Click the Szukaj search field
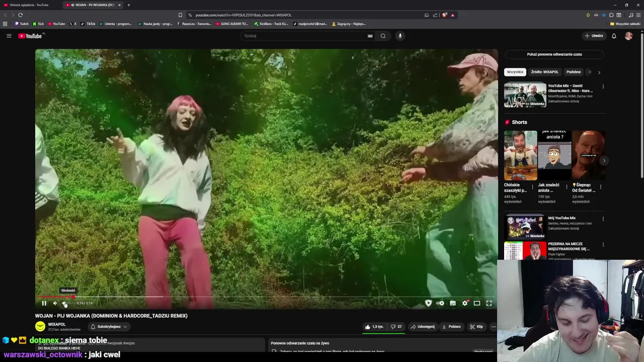644x362 pixels. pyautogui.click(x=304, y=36)
